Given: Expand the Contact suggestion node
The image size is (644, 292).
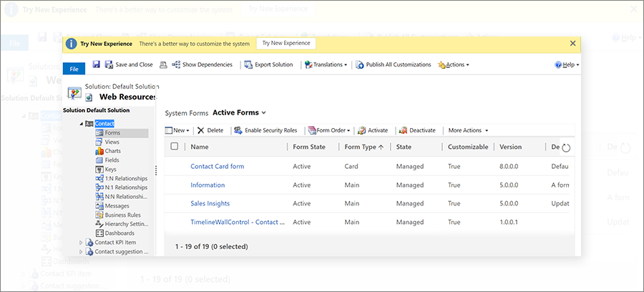Looking at the screenshot, I should tap(81, 252).
